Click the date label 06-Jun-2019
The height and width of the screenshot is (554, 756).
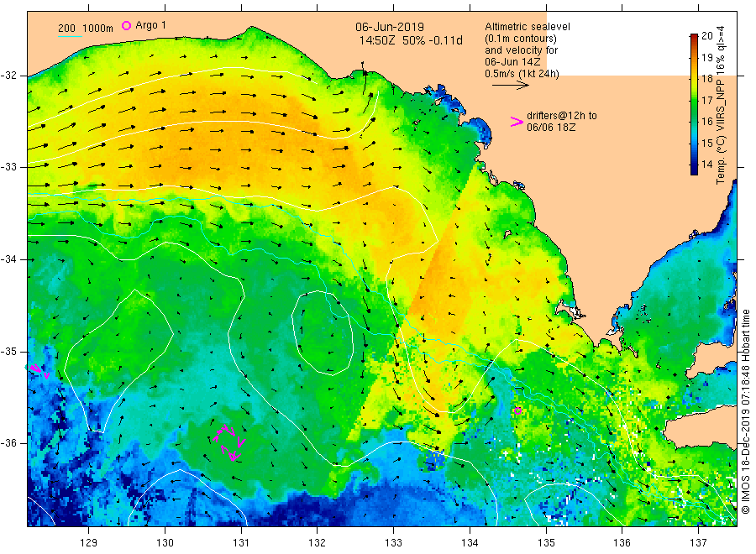[x=390, y=27]
